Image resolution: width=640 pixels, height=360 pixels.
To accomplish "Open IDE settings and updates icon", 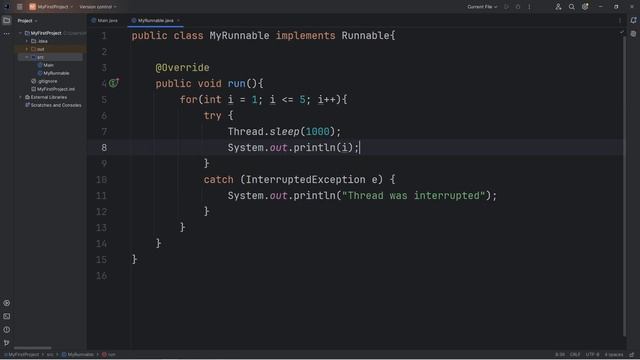I will pos(585,7).
